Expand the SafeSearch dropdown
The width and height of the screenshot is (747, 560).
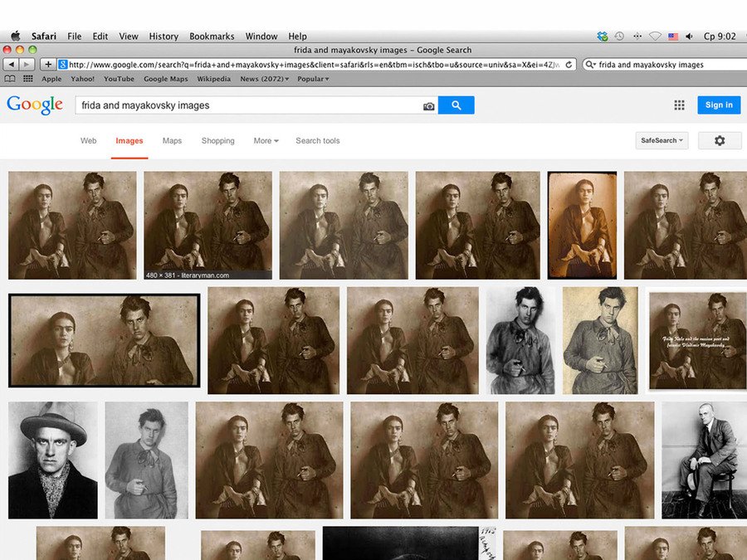pos(662,141)
